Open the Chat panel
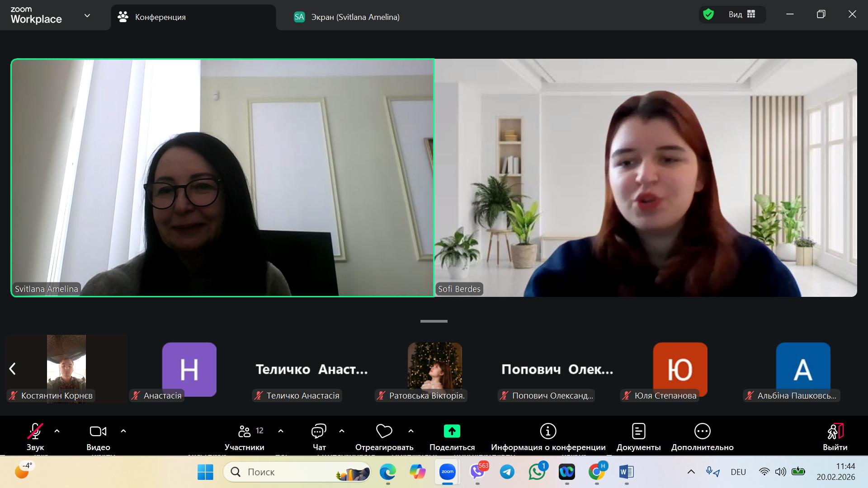The width and height of the screenshot is (868, 488). tap(319, 436)
